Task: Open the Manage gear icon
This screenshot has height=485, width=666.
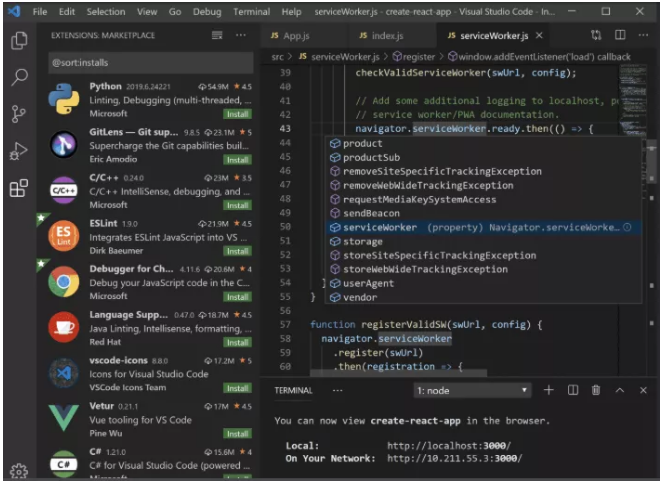Action: 19,471
